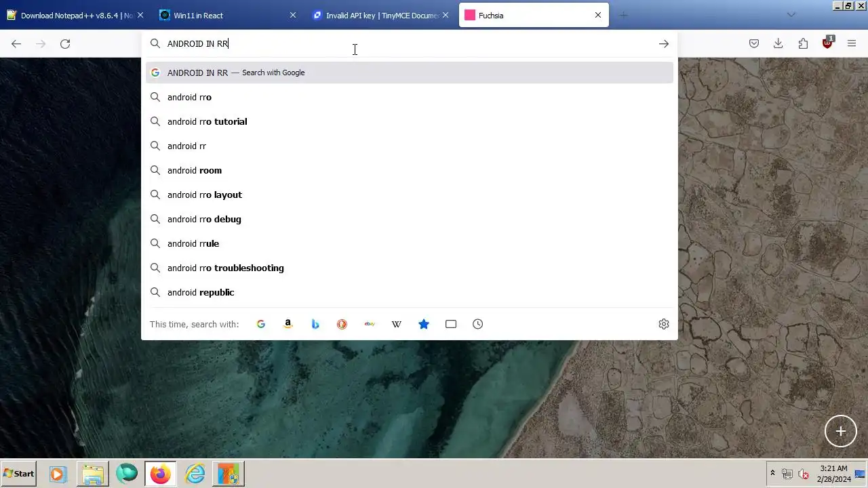
Task: Choose suggestion 'android rro troubleshooting'
Action: tap(410, 268)
